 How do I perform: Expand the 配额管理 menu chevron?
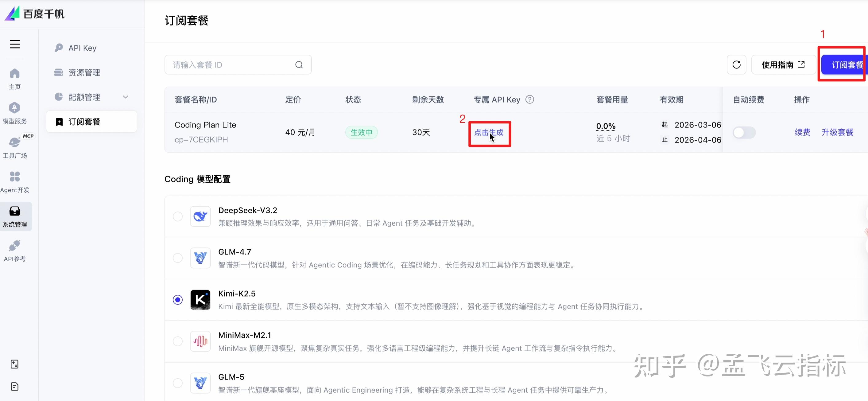[126, 97]
